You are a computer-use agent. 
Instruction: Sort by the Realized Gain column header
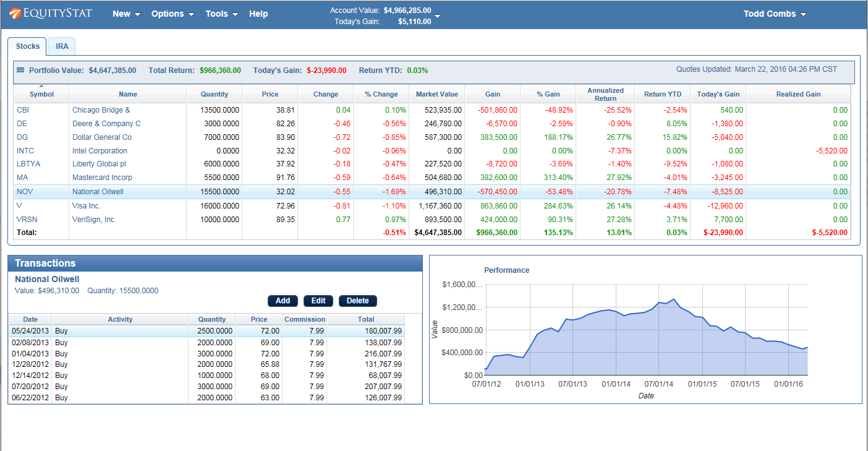[x=798, y=94]
